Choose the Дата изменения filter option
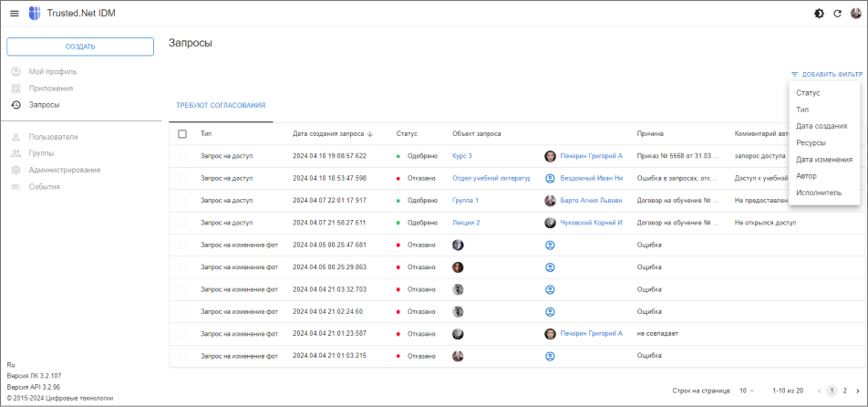Image resolution: width=868 pixels, height=407 pixels. (823, 160)
